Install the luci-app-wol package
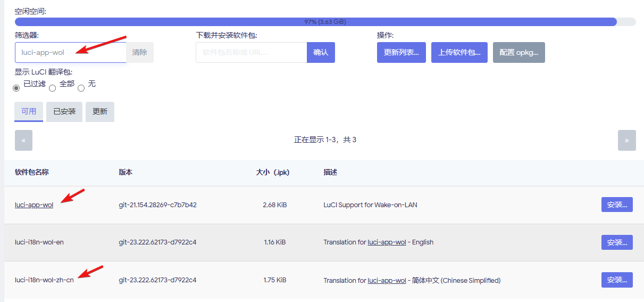The width and height of the screenshot is (644, 302). tap(617, 205)
